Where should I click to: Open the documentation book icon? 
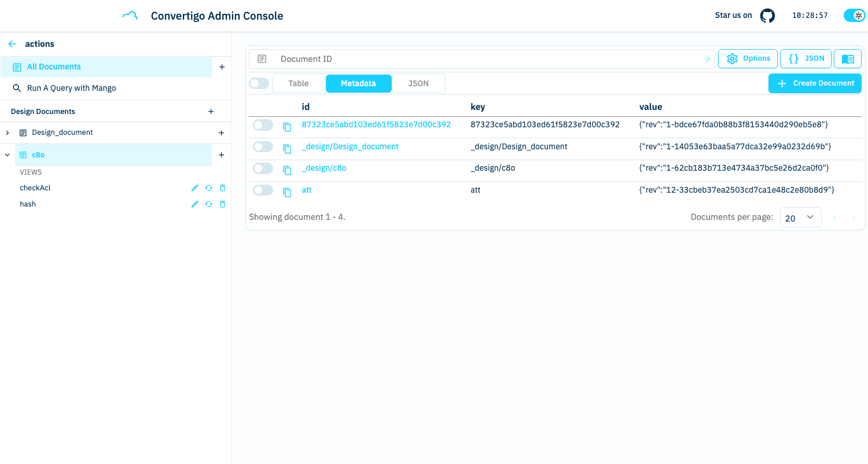coord(847,59)
